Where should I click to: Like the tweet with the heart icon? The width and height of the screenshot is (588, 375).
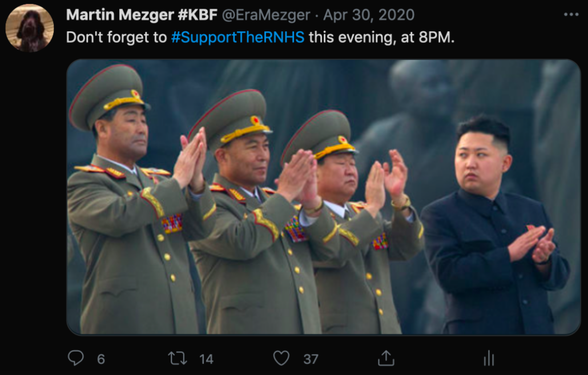click(x=281, y=358)
